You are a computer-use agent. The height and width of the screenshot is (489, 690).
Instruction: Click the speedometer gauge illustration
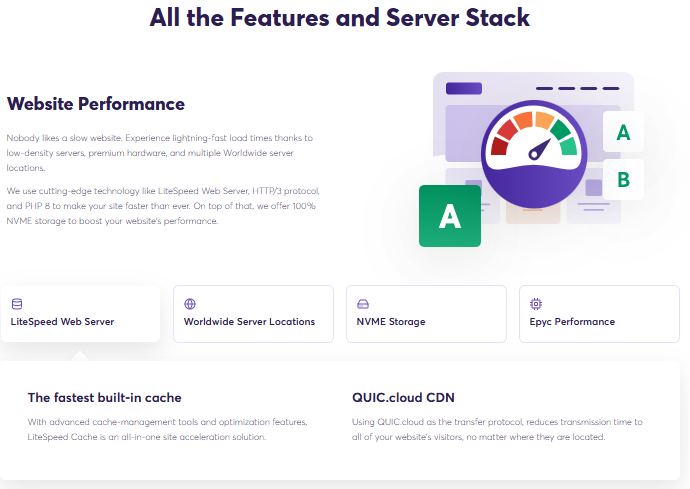click(x=534, y=154)
